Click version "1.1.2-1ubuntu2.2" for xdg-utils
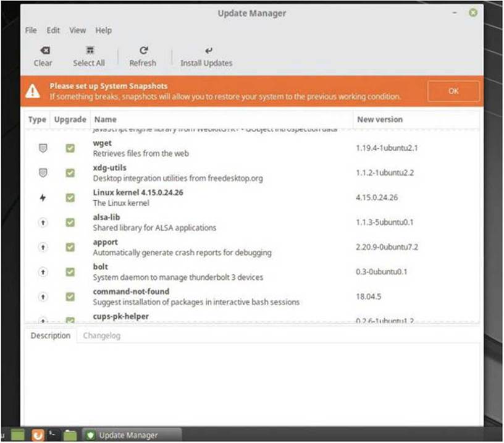The height and width of the screenshot is (443, 504). pos(385,173)
